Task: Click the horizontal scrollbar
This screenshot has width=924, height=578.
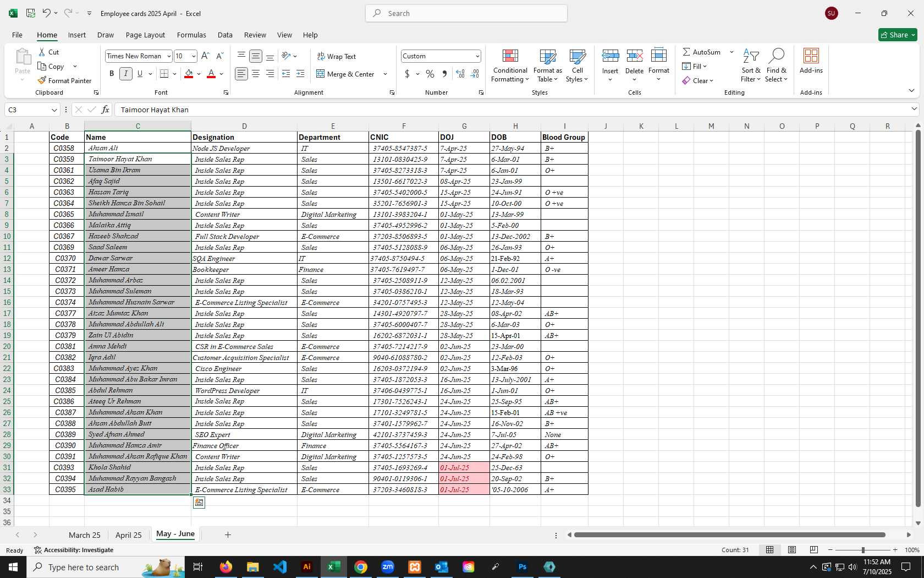Action: point(729,535)
